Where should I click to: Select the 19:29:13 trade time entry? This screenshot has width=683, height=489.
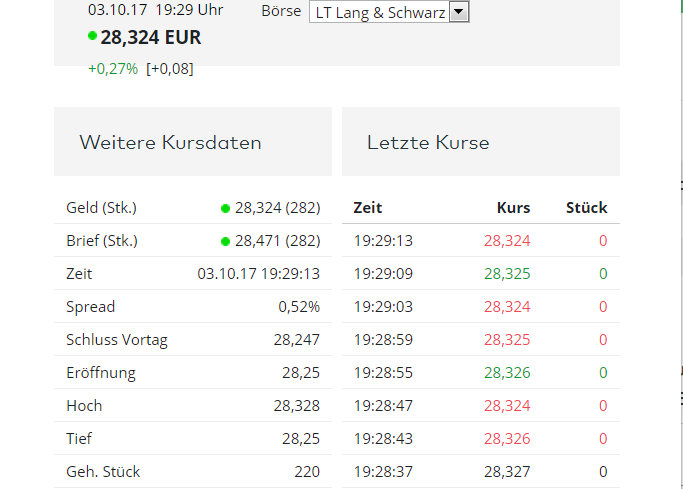coord(383,241)
